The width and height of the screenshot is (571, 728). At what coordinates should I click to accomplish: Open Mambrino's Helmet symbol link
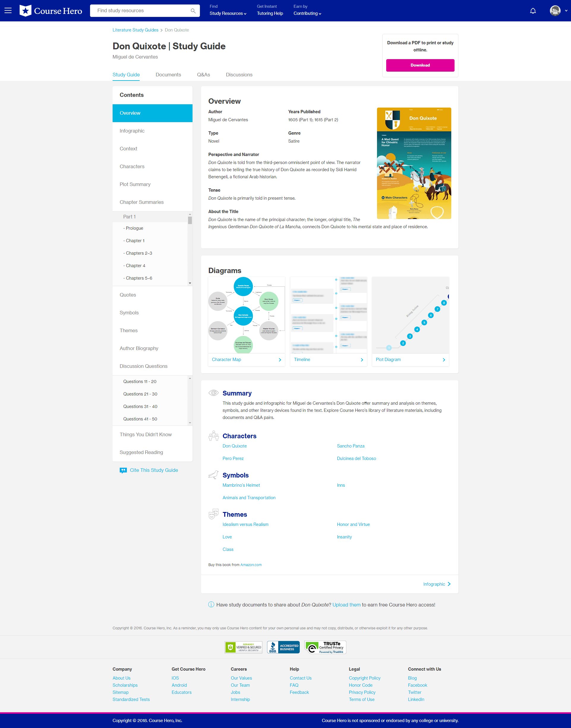click(241, 485)
